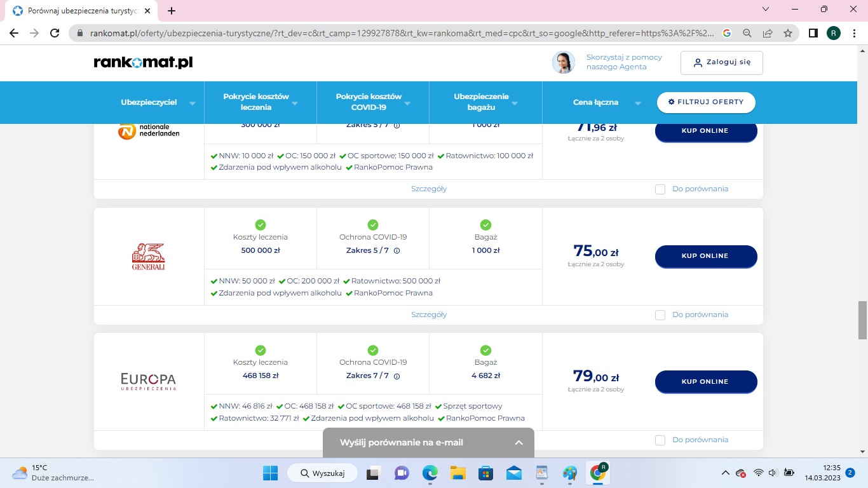
Task: Click the browser address bar URL
Action: (402, 33)
